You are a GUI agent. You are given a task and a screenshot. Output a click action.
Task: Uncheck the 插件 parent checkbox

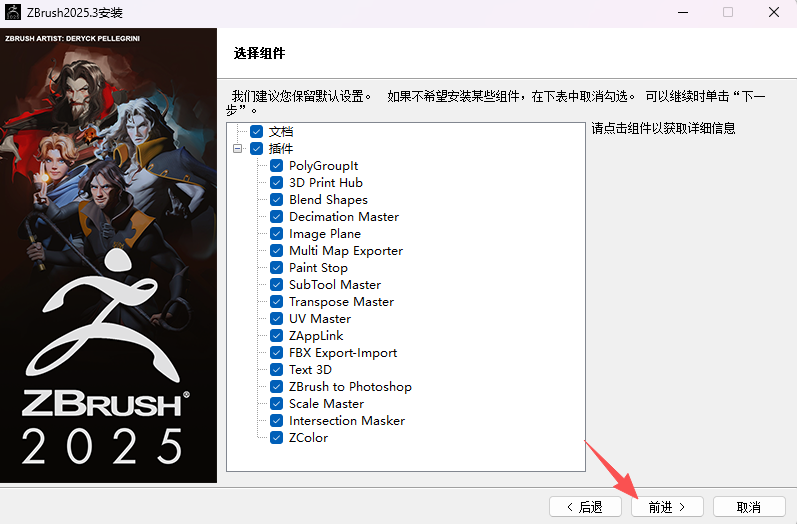coord(257,148)
